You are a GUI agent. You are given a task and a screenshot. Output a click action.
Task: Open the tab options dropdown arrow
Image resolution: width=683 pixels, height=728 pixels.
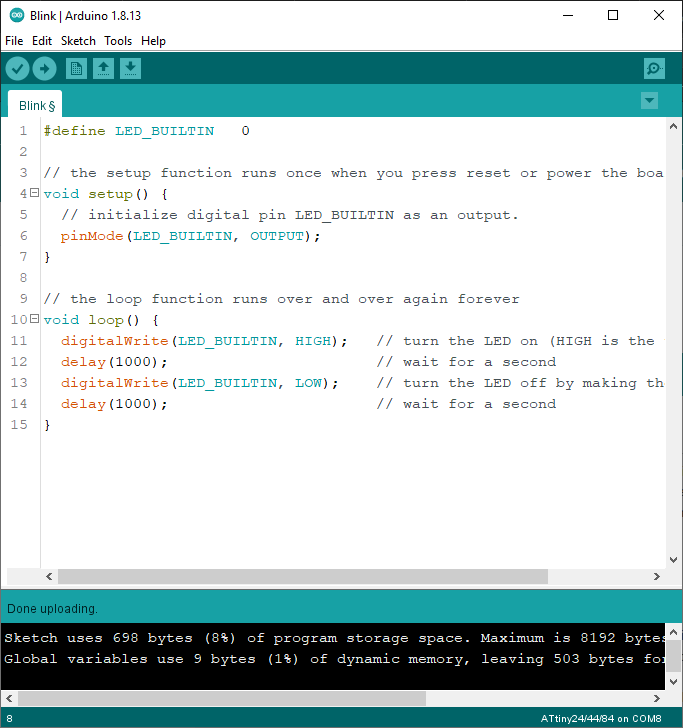(649, 100)
